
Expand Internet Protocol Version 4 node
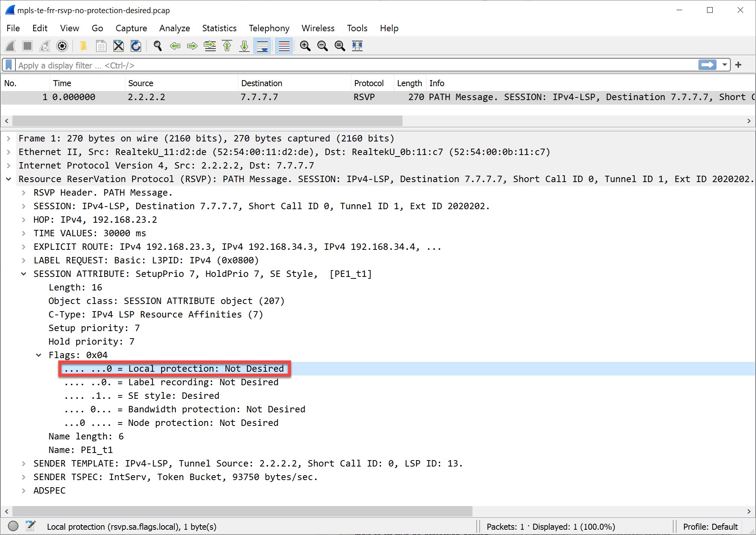click(8, 166)
